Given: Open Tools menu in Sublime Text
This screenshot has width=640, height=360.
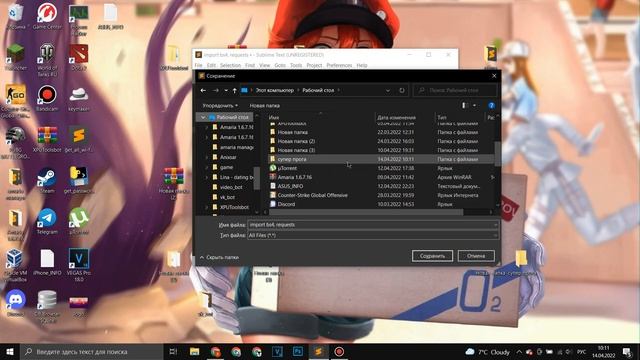Looking at the screenshot, I should (x=296, y=65).
